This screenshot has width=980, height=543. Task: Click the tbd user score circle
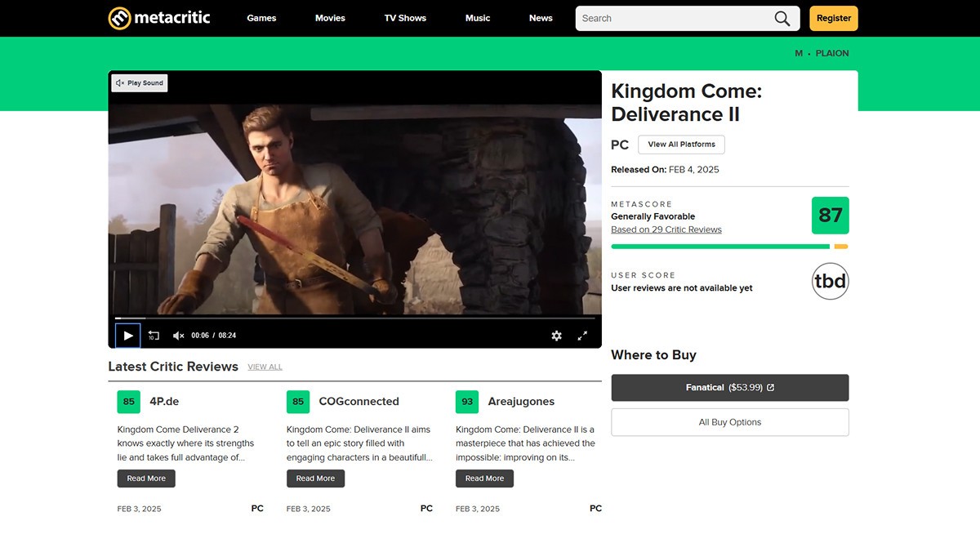point(830,282)
